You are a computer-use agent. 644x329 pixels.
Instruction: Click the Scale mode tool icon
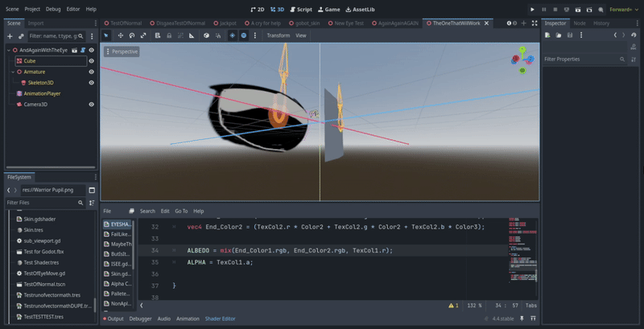coord(143,35)
